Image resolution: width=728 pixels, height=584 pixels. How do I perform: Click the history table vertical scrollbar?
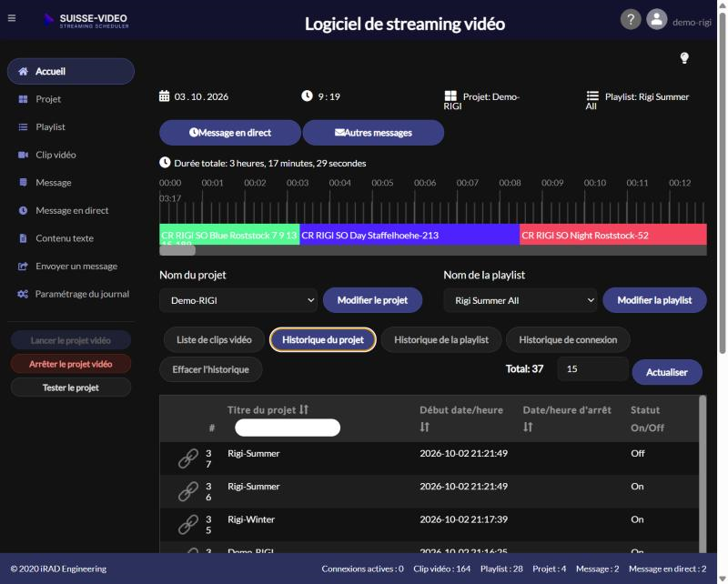click(x=703, y=474)
